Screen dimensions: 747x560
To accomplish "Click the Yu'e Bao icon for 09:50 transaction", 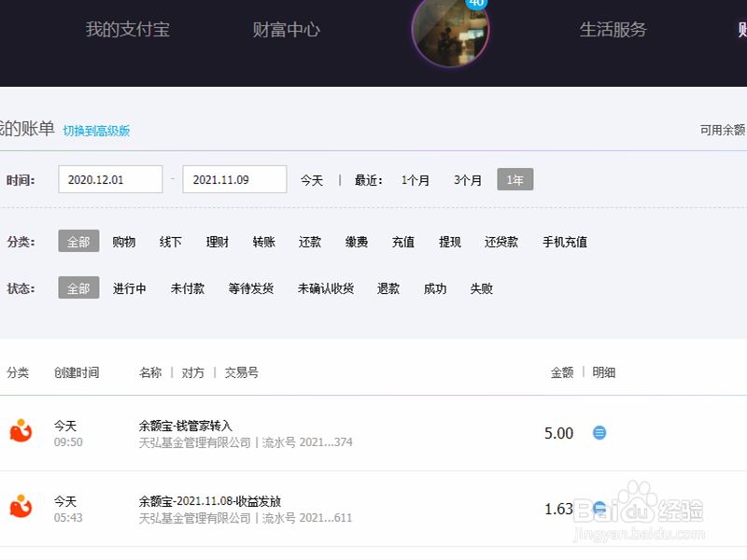I will coord(21,430).
